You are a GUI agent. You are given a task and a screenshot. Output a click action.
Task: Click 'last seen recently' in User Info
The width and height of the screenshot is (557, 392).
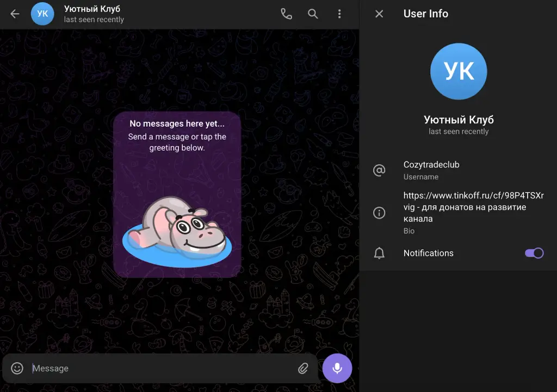pos(459,132)
